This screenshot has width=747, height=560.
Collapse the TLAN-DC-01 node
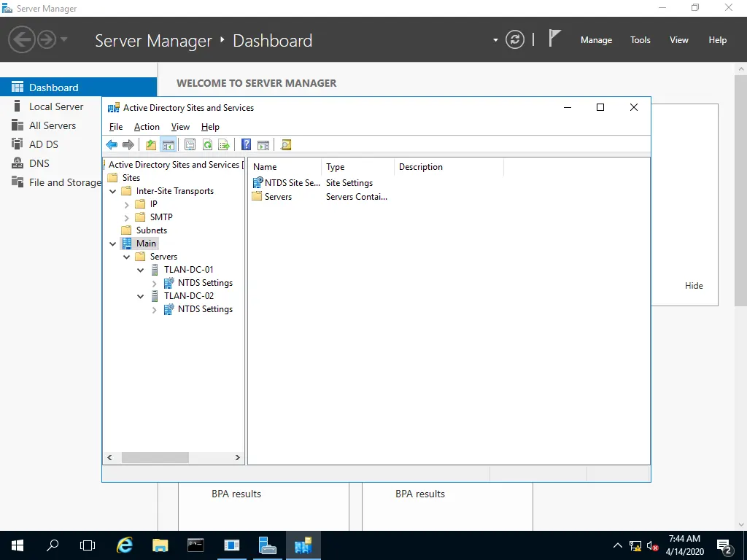pyautogui.click(x=141, y=270)
